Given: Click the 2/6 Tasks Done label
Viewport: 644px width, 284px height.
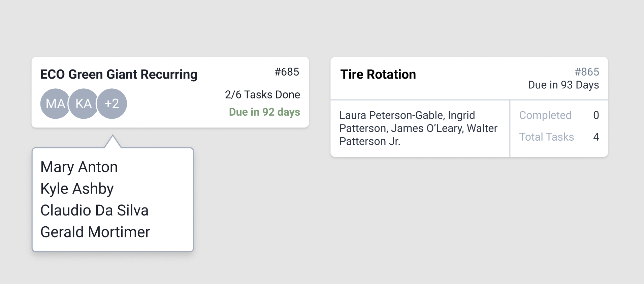Looking at the screenshot, I should click(262, 94).
